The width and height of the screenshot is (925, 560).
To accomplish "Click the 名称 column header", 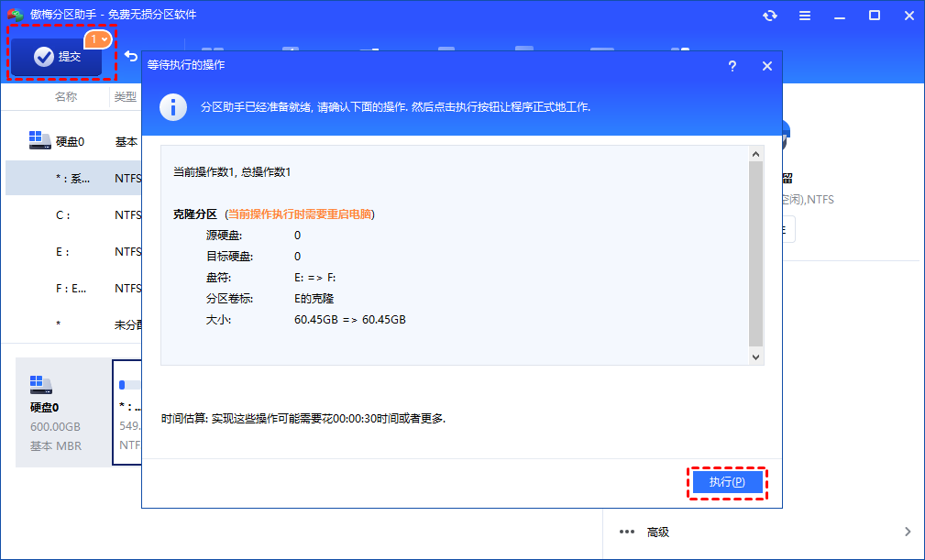I will pos(66,96).
